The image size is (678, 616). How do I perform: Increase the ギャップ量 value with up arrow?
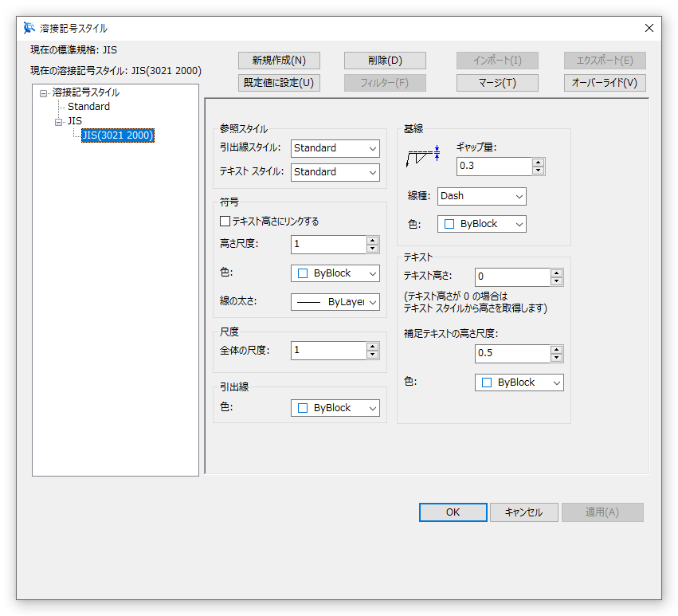pyautogui.click(x=539, y=162)
